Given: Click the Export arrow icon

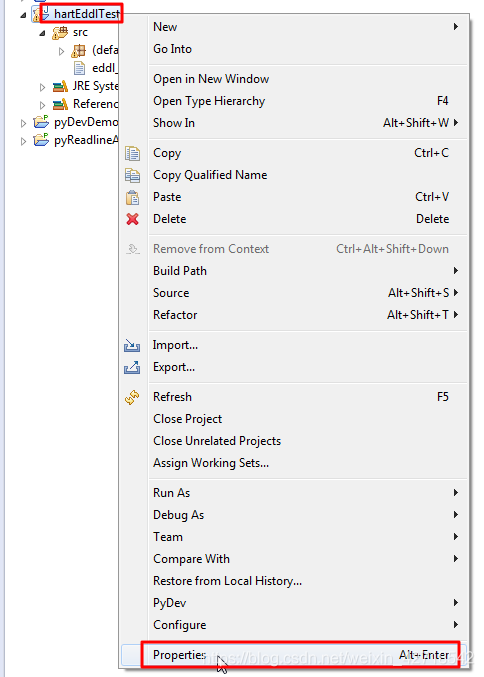Looking at the screenshot, I should coord(132,367).
